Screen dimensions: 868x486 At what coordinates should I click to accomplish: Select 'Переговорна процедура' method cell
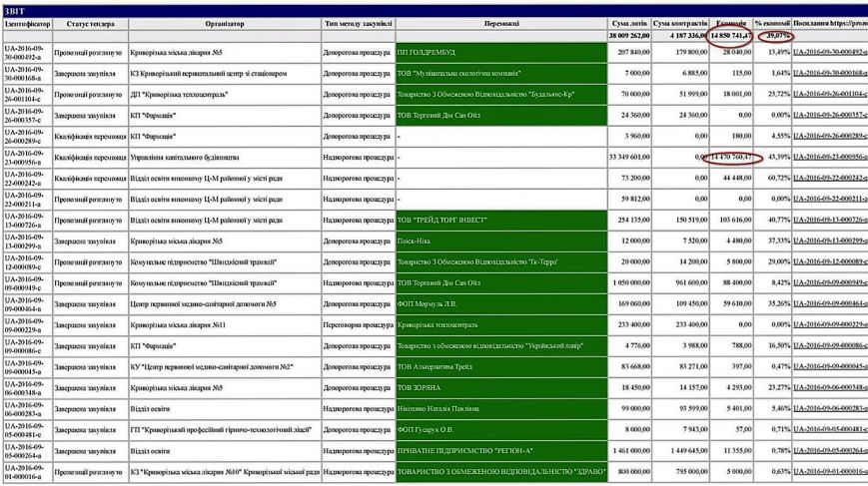coord(359,325)
